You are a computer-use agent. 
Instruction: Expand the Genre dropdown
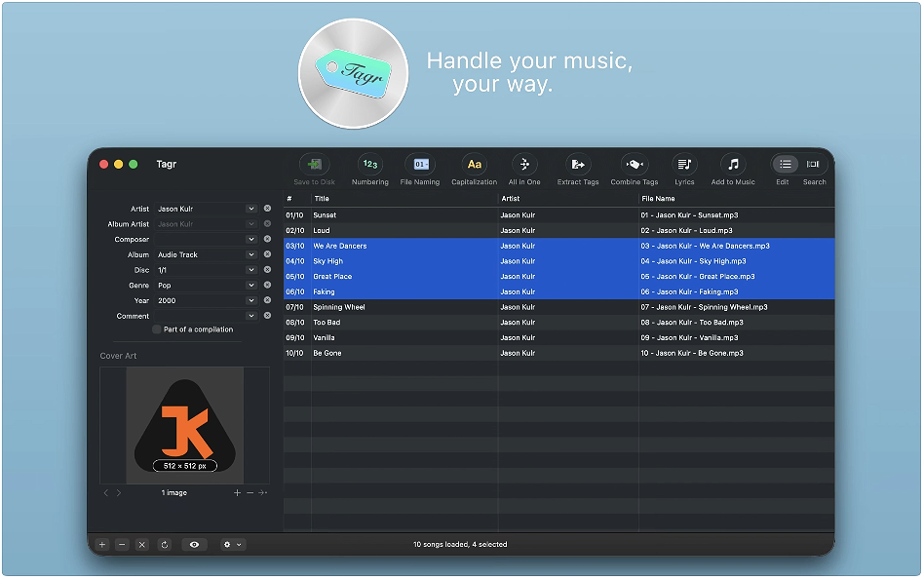pos(251,286)
